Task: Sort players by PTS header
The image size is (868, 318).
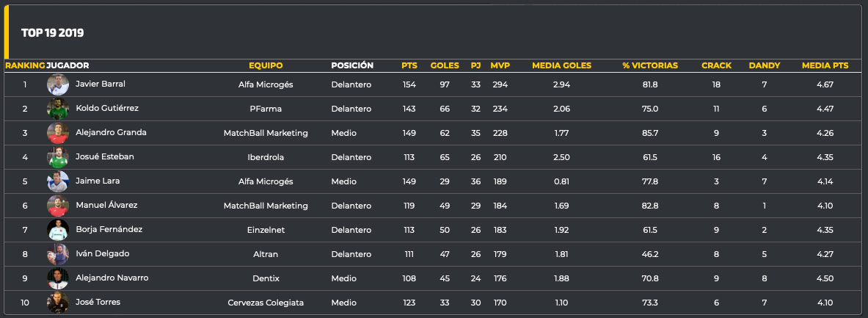Action: (409, 65)
